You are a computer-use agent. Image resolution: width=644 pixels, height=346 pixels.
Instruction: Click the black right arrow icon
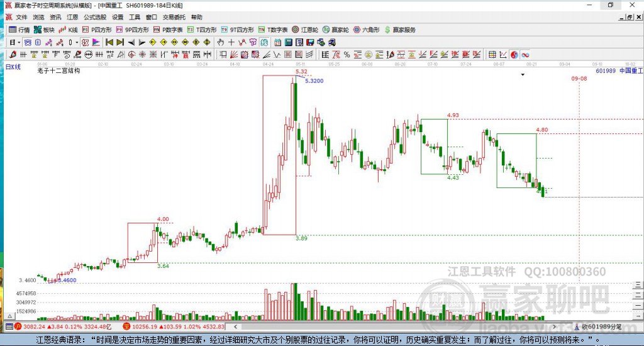tap(142, 42)
